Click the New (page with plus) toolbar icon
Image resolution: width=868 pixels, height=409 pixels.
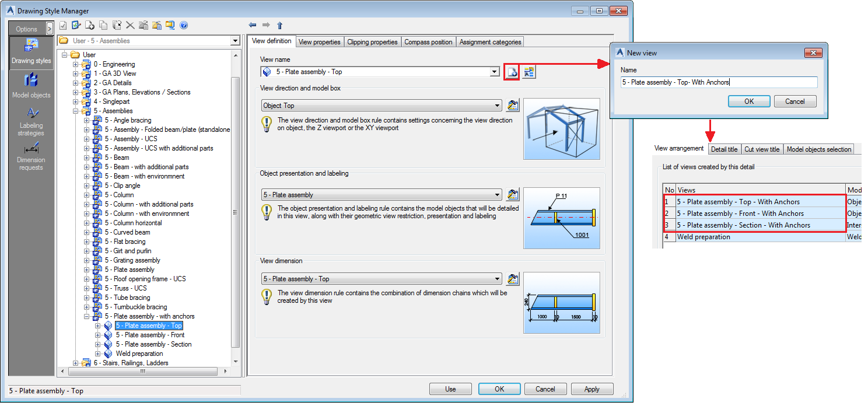point(90,25)
